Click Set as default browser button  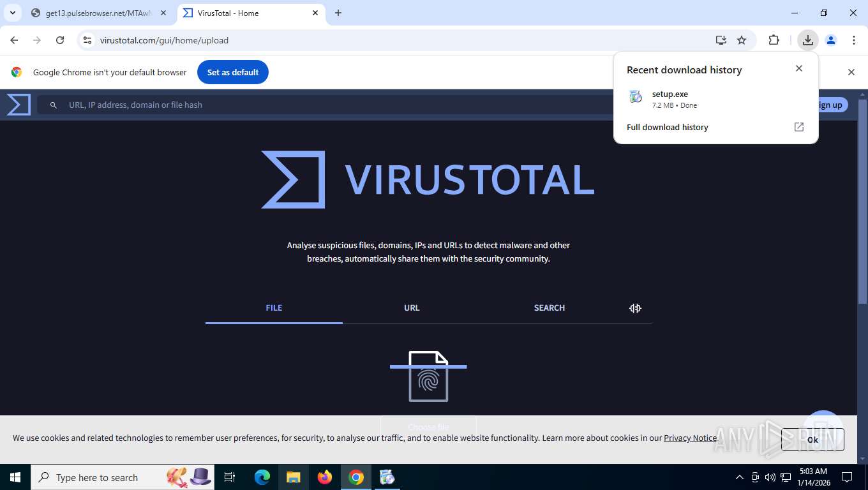pos(233,72)
